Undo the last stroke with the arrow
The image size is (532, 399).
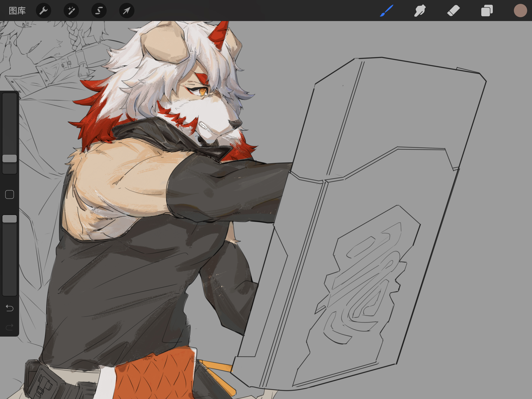(x=10, y=308)
